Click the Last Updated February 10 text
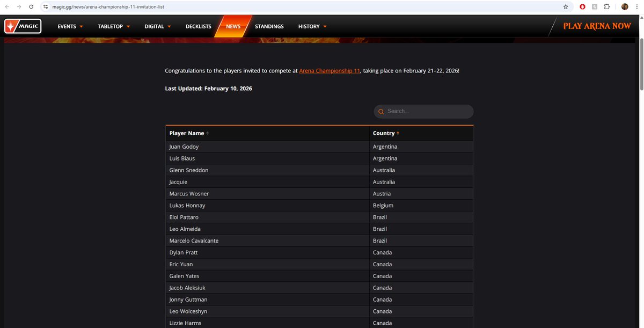The image size is (644, 328). pyautogui.click(x=208, y=89)
